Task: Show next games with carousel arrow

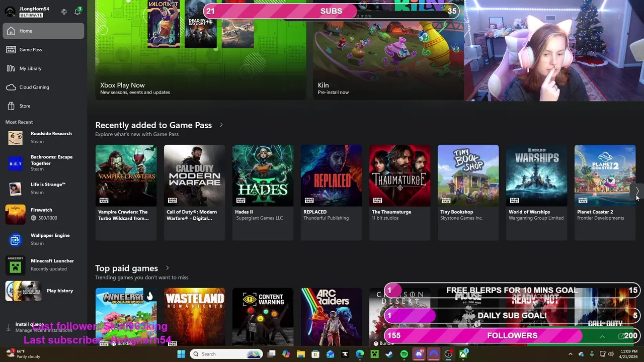Action: (637, 191)
